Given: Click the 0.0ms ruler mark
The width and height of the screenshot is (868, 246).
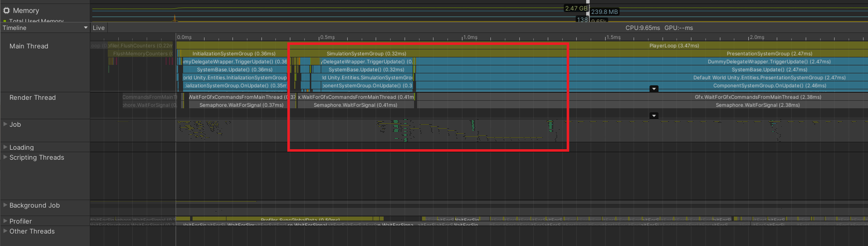Looking at the screenshot, I should click(x=185, y=37).
